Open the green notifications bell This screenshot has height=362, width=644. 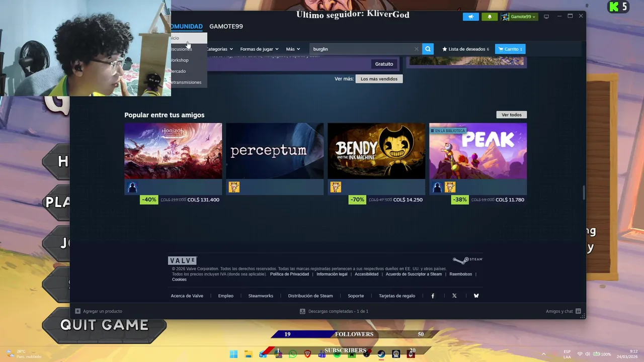(490, 17)
